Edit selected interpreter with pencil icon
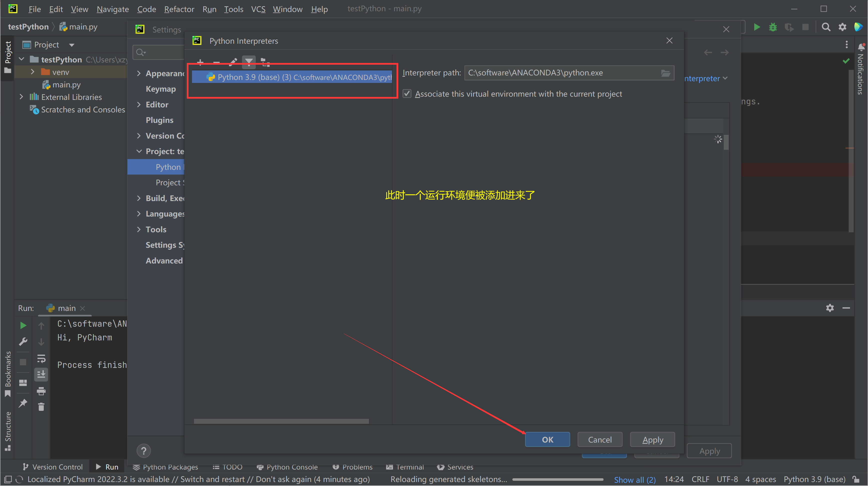This screenshot has height=486, width=868. pos(233,62)
